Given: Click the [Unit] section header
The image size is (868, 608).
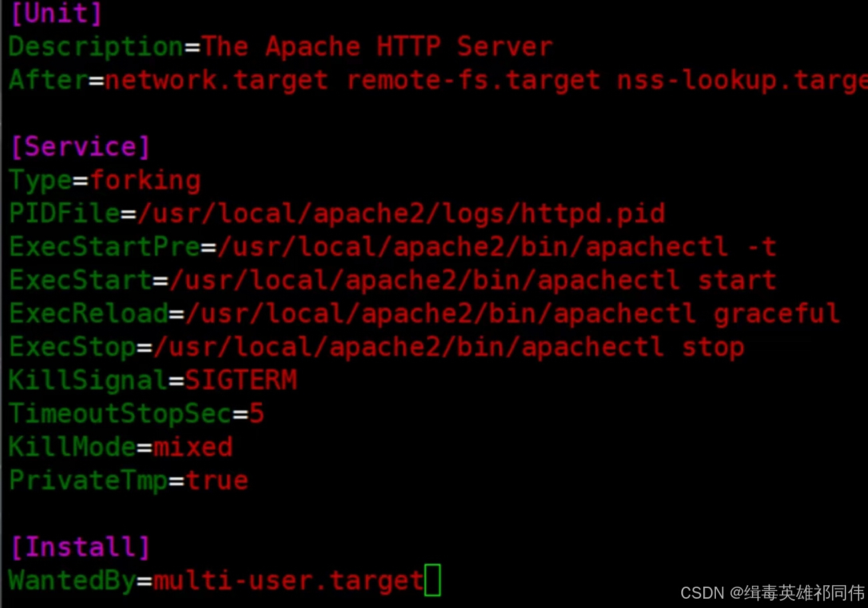Looking at the screenshot, I should 56,13.
